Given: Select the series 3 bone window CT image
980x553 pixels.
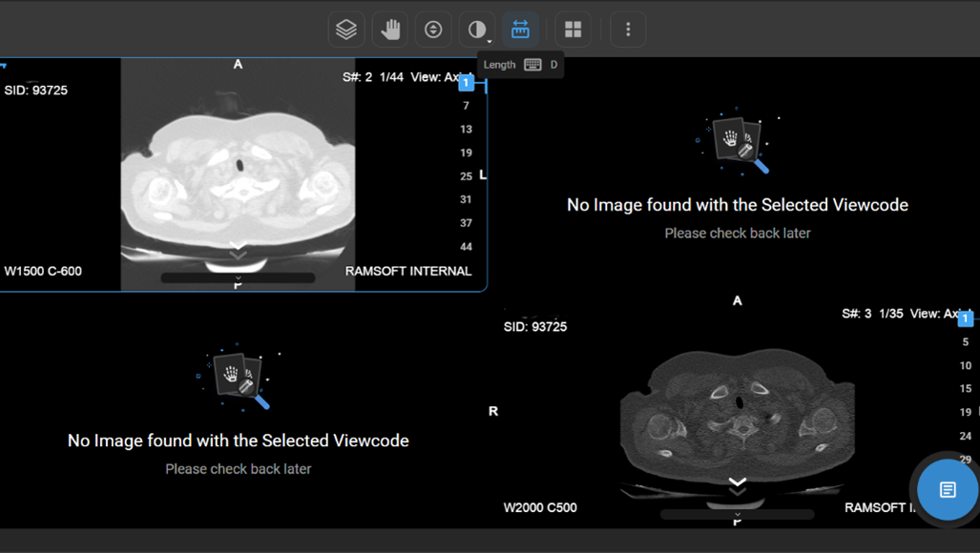Looking at the screenshot, I should tap(737, 410).
